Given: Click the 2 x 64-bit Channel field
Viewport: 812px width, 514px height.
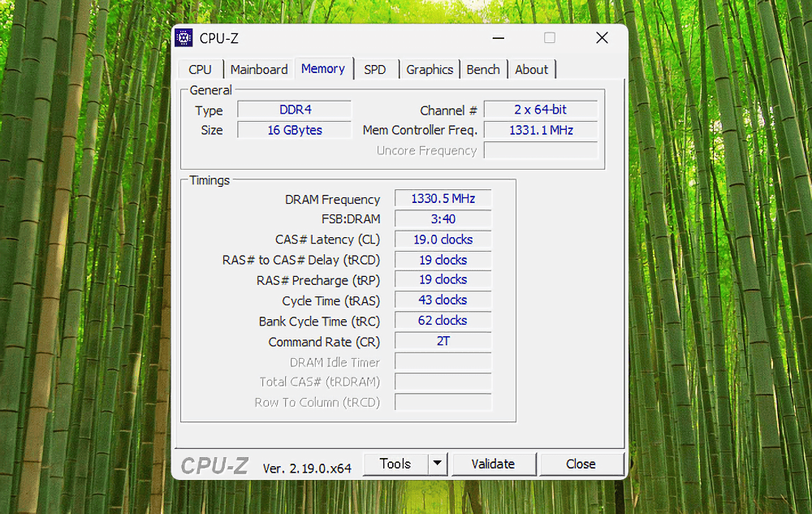Looking at the screenshot, I should coord(540,109).
